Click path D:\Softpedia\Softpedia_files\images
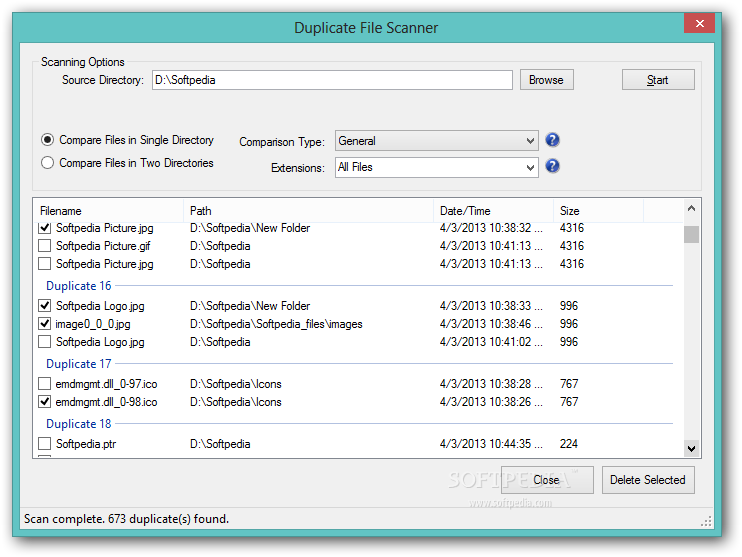This screenshot has width=742, height=557. [x=276, y=324]
